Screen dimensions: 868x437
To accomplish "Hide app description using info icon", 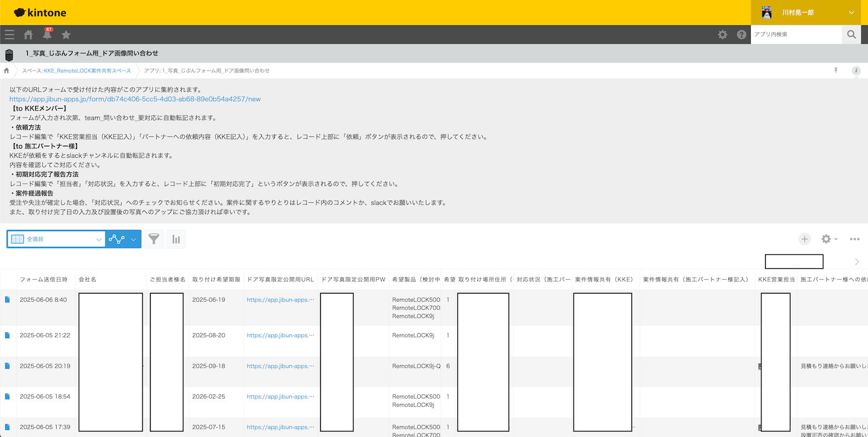I will (856, 71).
